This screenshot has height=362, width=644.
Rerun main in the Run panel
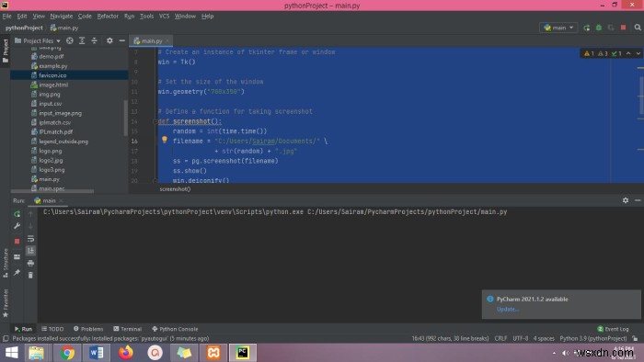pos(17,214)
